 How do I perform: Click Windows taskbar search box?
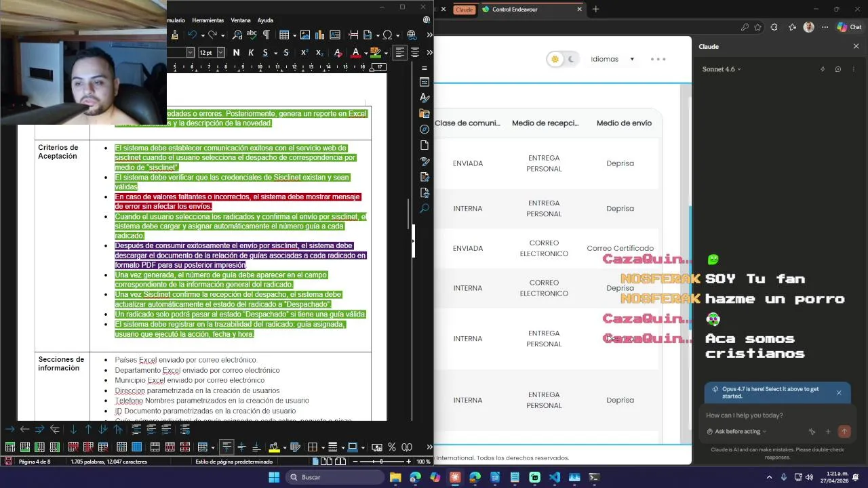pos(334,477)
